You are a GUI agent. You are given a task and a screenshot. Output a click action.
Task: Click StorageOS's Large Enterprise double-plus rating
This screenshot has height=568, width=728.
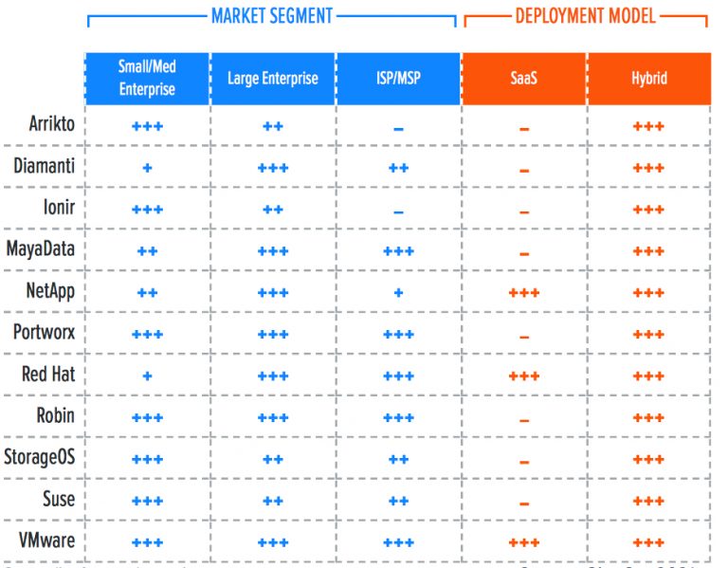click(x=272, y=460)
